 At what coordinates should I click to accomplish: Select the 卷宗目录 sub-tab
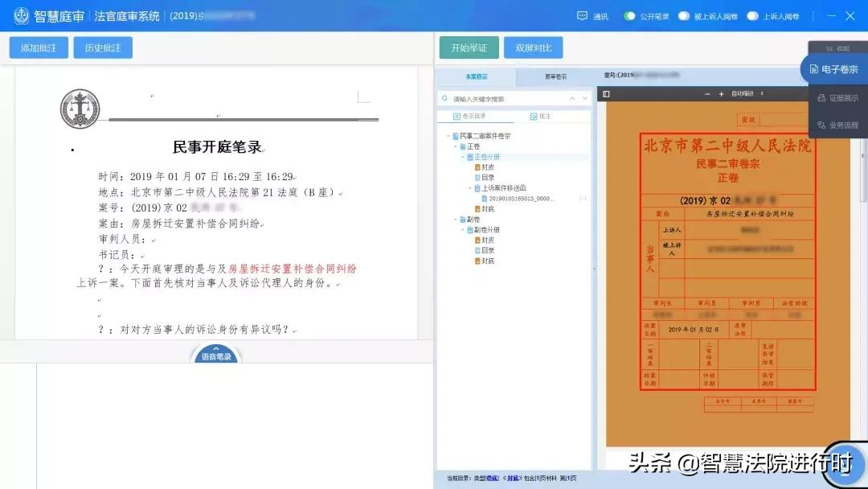click(x=469, y=117)
